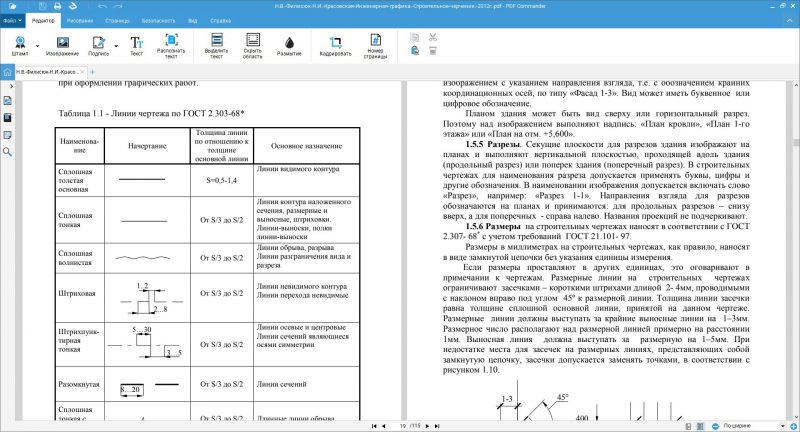Screen dimensions: 800x432
Task: Open the Справка ribbon tab
Action: click(220, 21)
